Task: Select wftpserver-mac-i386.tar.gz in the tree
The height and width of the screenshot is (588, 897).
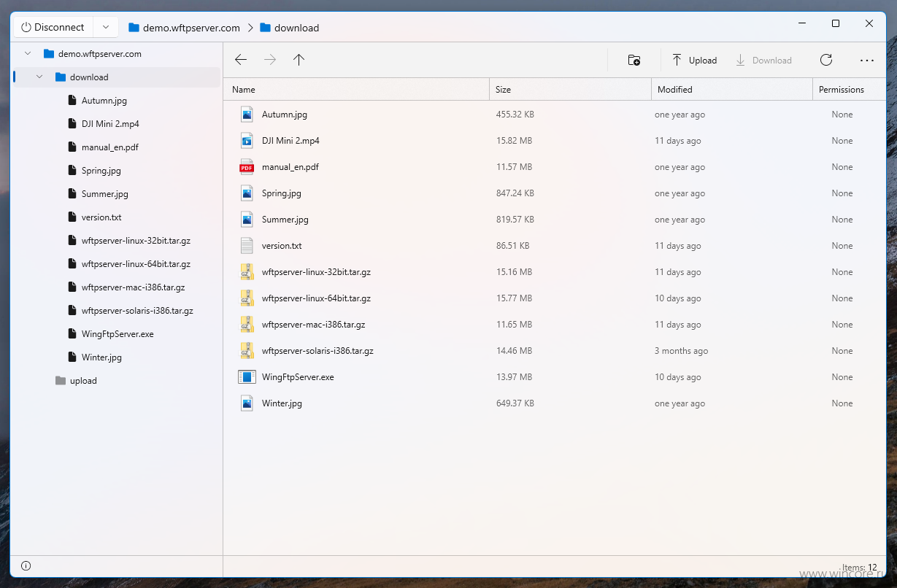Action: (x=134, y=287)
